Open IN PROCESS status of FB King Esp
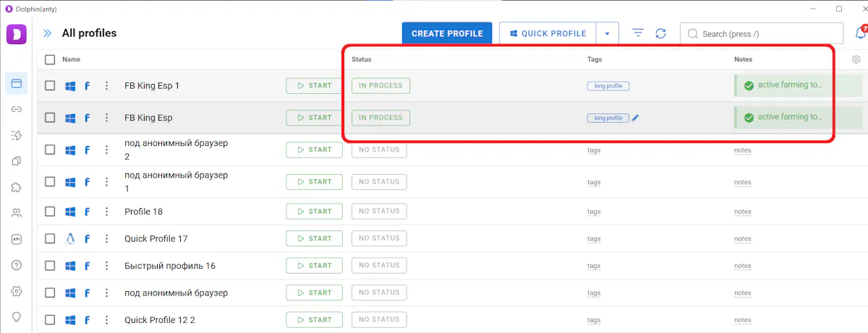This screenshot has width=868, height=333. click(x=380, y=118)
